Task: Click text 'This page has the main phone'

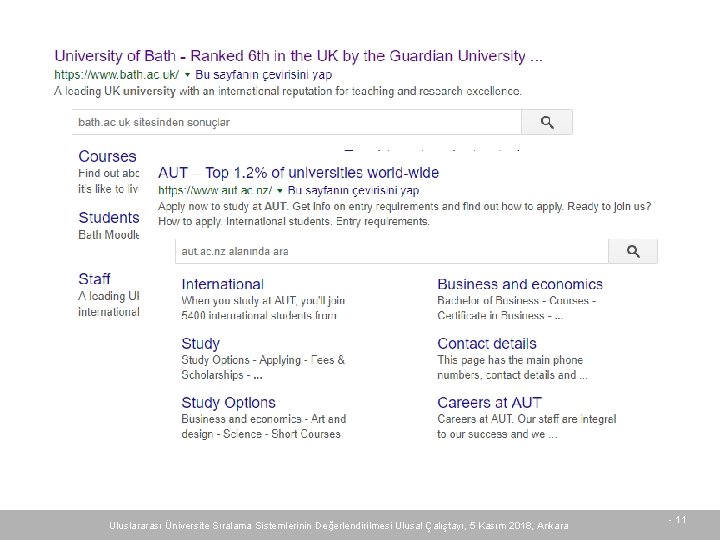Action: point(510,360)
